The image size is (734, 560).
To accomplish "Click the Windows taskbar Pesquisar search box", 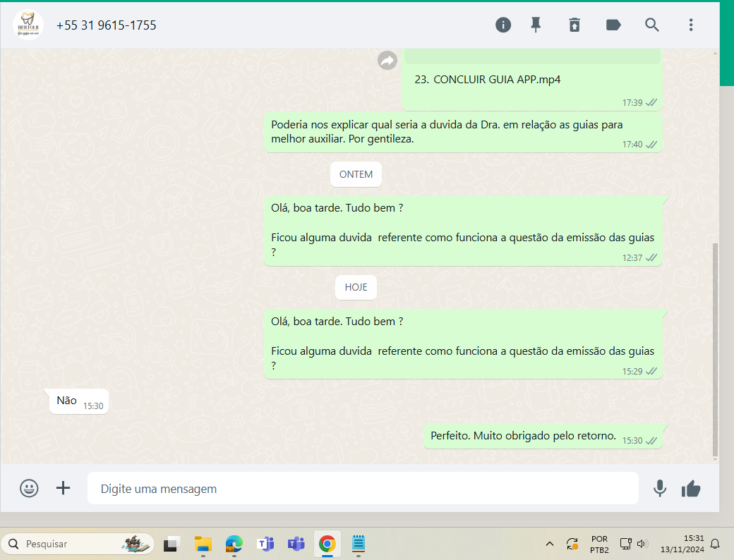I will [78, 544].
